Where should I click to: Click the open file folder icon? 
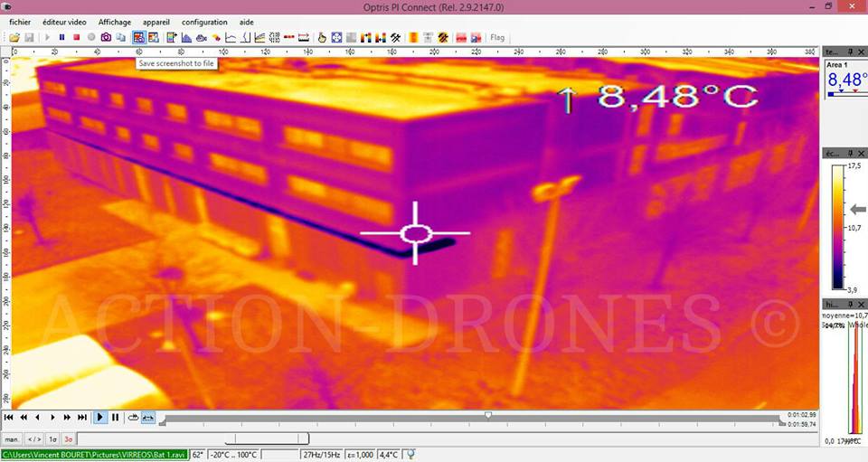tap(14, 37)
